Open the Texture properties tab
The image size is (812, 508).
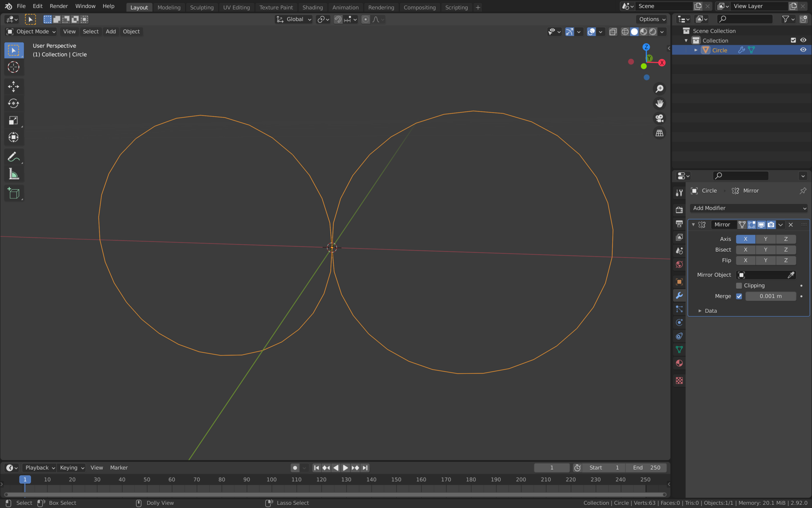point(679,381)
